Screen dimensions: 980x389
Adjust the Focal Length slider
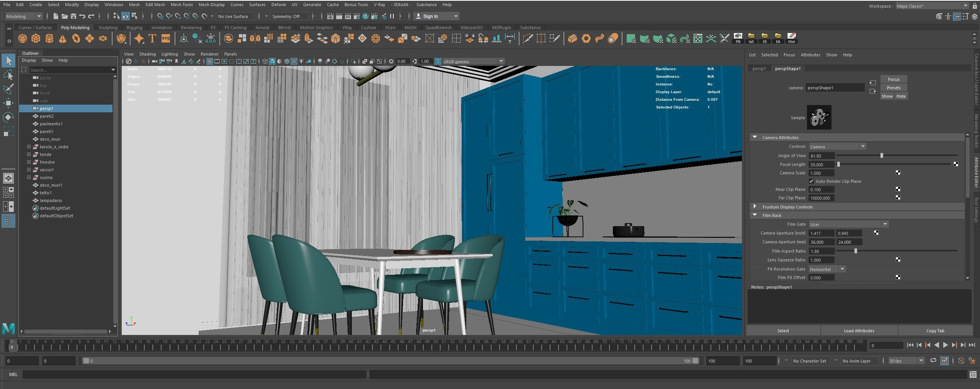pos(838,164)
